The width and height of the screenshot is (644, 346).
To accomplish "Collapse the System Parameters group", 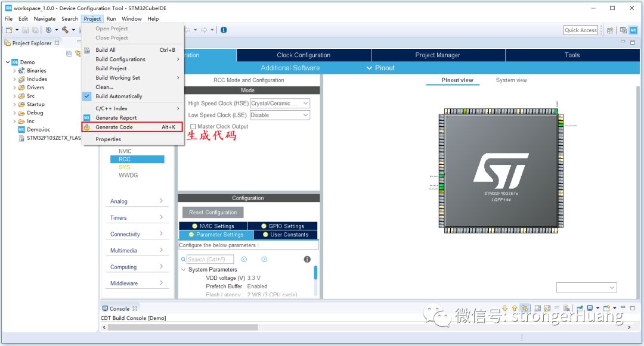I will point(184,270).
